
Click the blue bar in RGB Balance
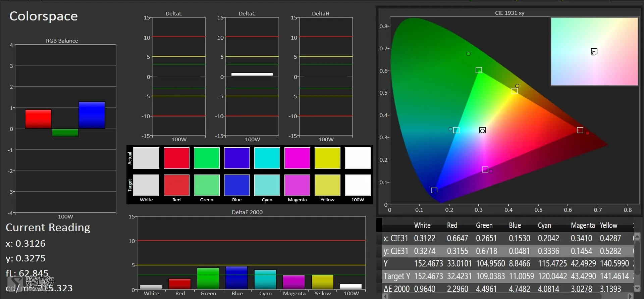pyautogui.click(x=92, y=115)
